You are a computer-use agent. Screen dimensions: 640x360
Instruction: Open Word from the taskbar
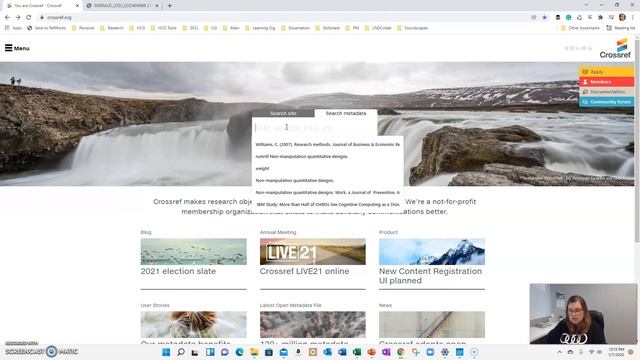coord(342,352)
